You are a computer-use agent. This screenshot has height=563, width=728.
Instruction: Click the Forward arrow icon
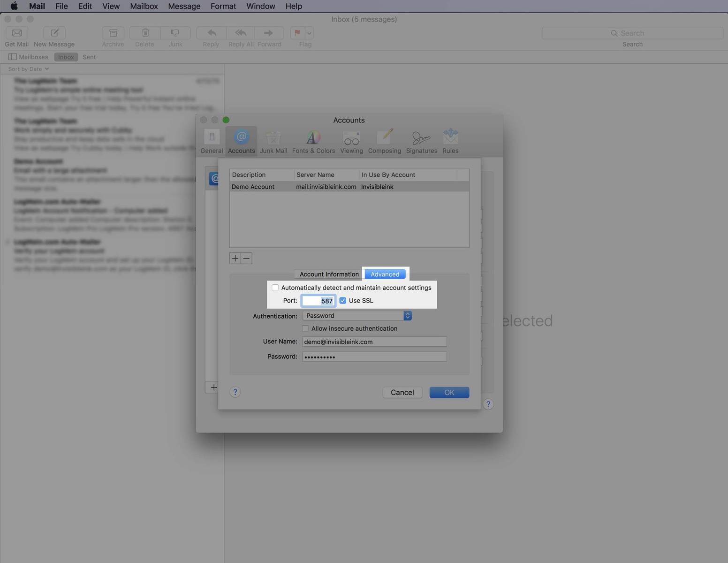point(269,33)
